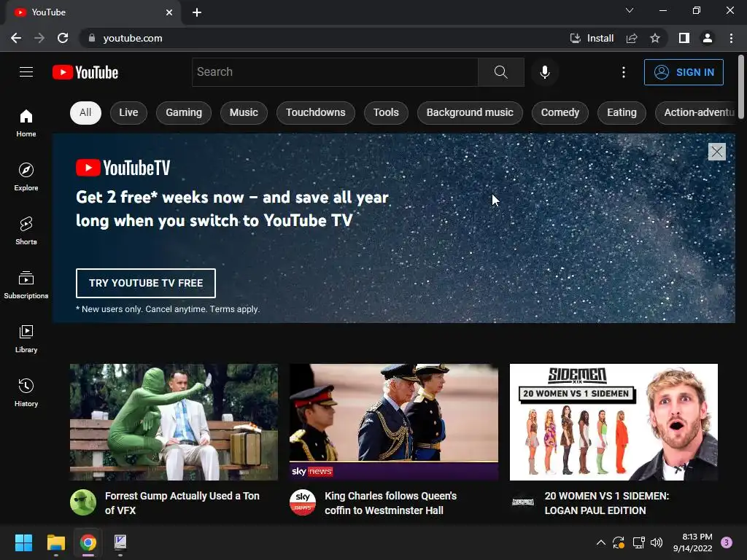Open clock showing 8:13 PM
The height and width of the screenshot is (560, 747).
(693, 542)
